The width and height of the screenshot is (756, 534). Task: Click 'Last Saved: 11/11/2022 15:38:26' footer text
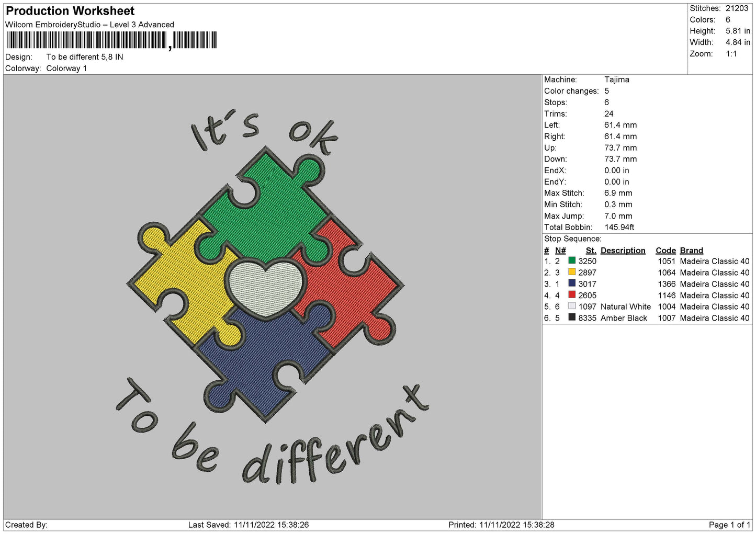[249, 525]
